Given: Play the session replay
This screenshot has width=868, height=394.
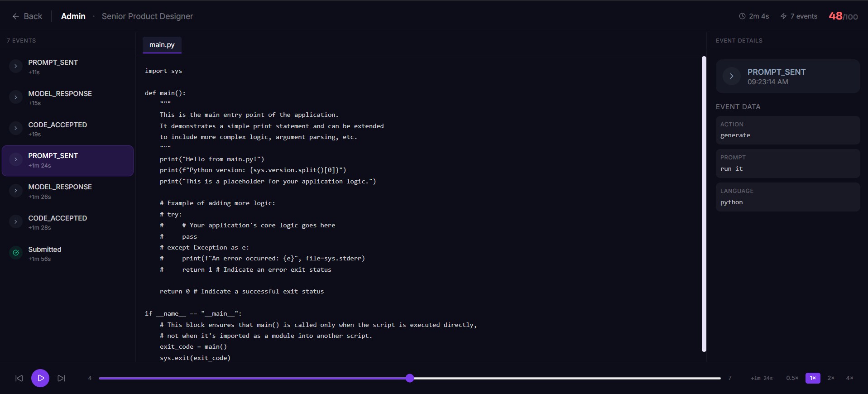Looking at the screenshot, I should coord(40,378).
